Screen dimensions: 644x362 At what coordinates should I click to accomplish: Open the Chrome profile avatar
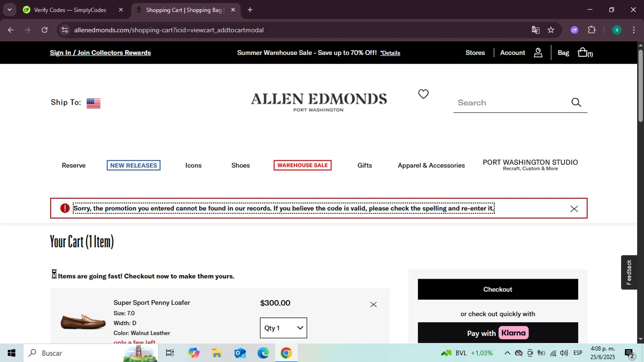coord(617,30)
